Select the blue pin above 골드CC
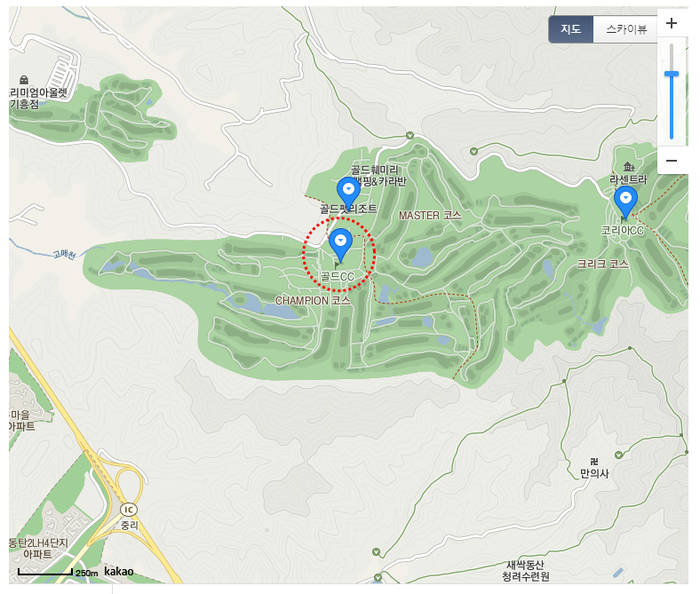 point(340,245)
